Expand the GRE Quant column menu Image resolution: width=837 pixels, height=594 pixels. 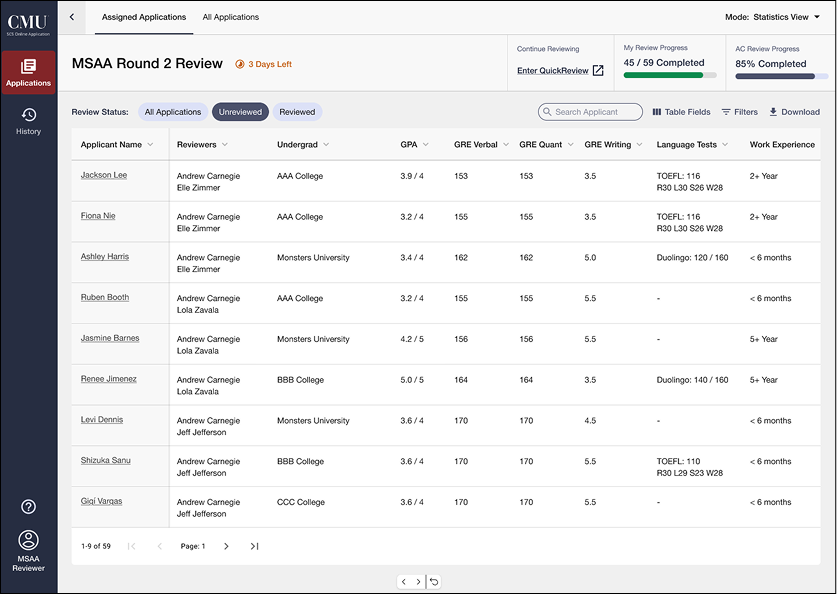pyautogui.click(x=571, y=145)
